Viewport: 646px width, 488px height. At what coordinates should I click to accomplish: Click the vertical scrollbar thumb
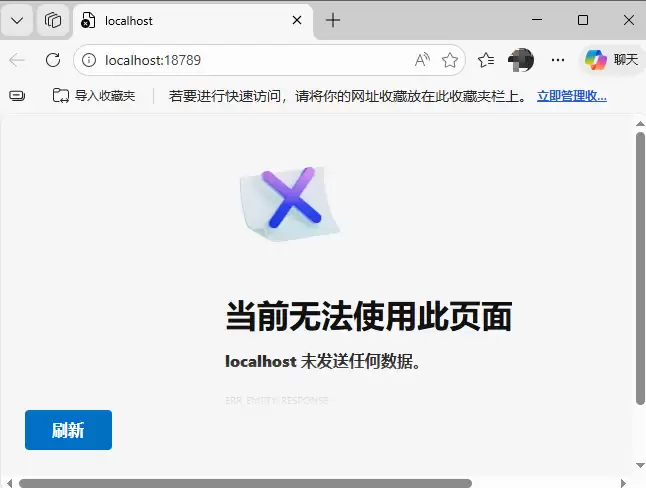tap(640, 269)
